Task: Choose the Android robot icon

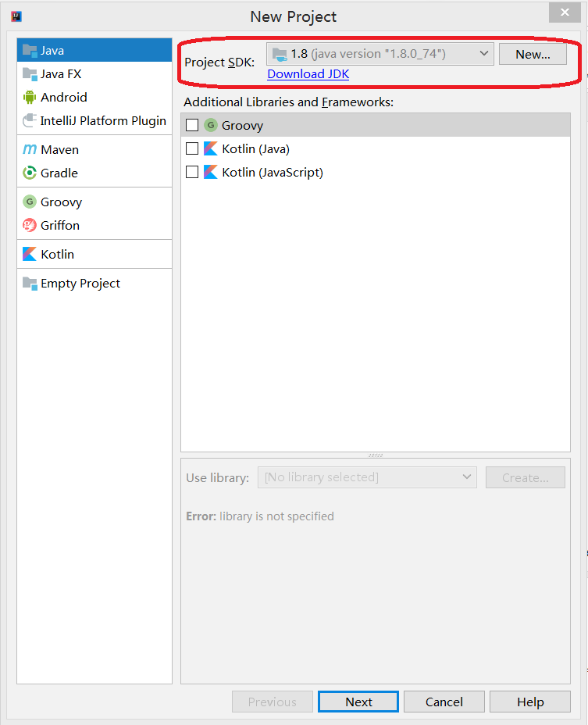Action: click(30, 97)
